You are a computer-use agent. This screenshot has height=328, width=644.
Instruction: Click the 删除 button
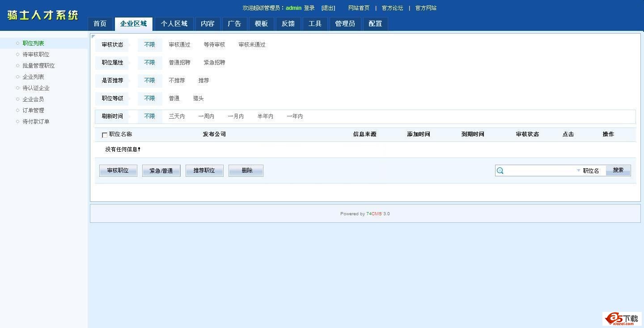tap(246, 170)
